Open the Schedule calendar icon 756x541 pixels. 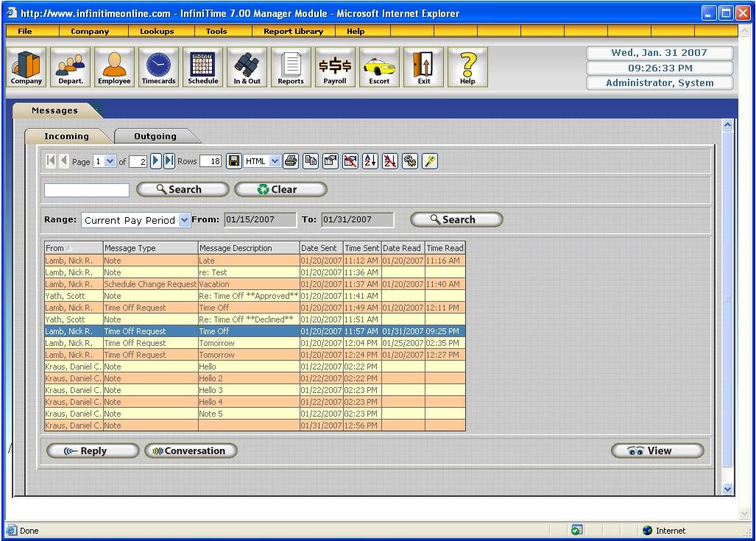[203, 67]
